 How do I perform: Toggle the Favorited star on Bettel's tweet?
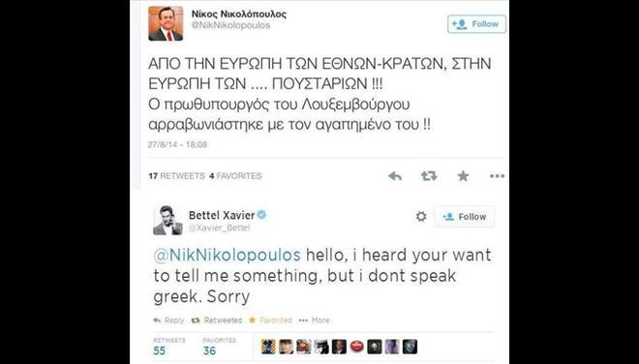tap(270, 320)
